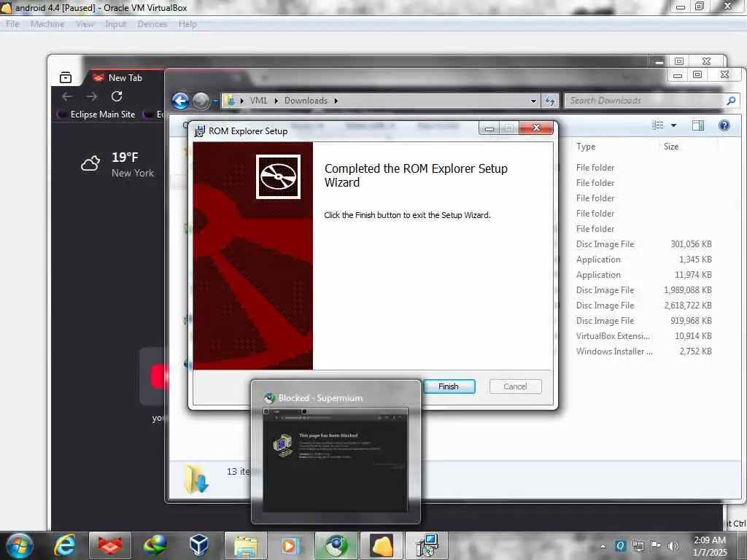Click Cancel in ROM Explorer Setup
747x560 pixels.
[515, 386]
